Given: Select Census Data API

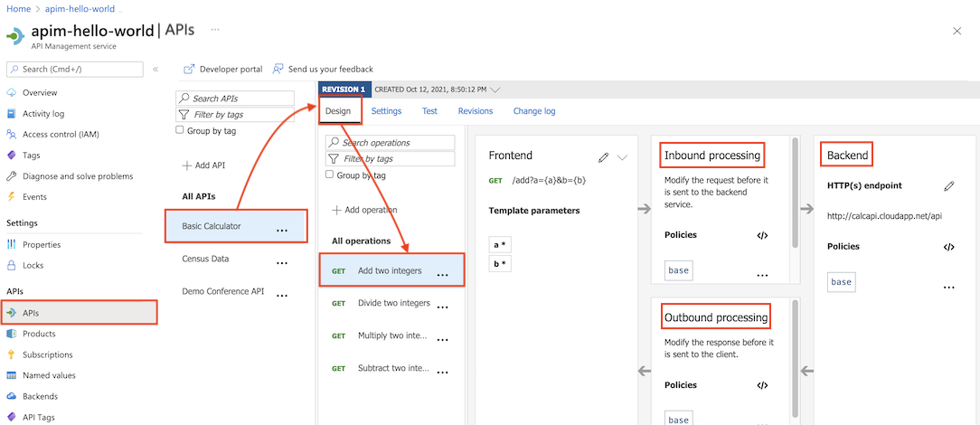Looking at the screenshot, I should coord(205,259).
